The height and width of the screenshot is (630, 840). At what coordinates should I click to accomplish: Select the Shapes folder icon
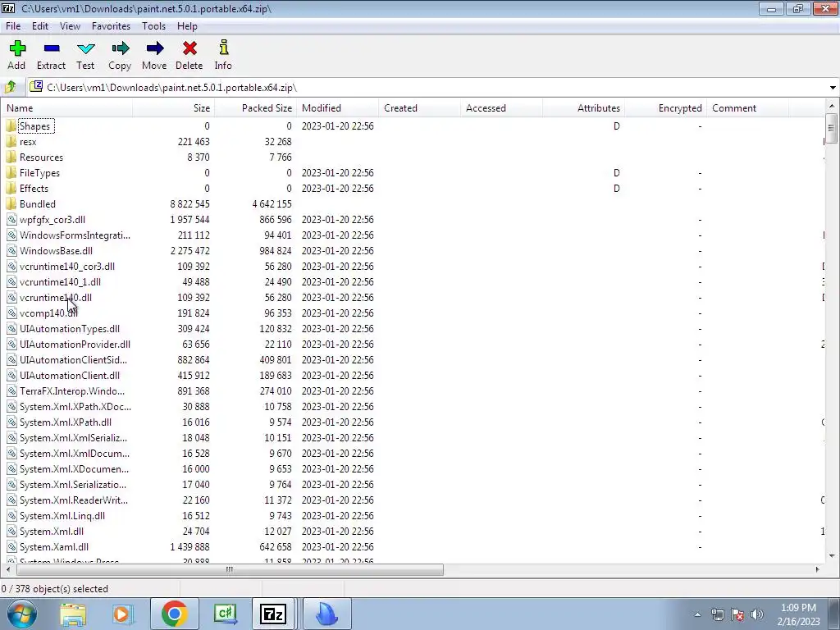(x=11, y=126)
